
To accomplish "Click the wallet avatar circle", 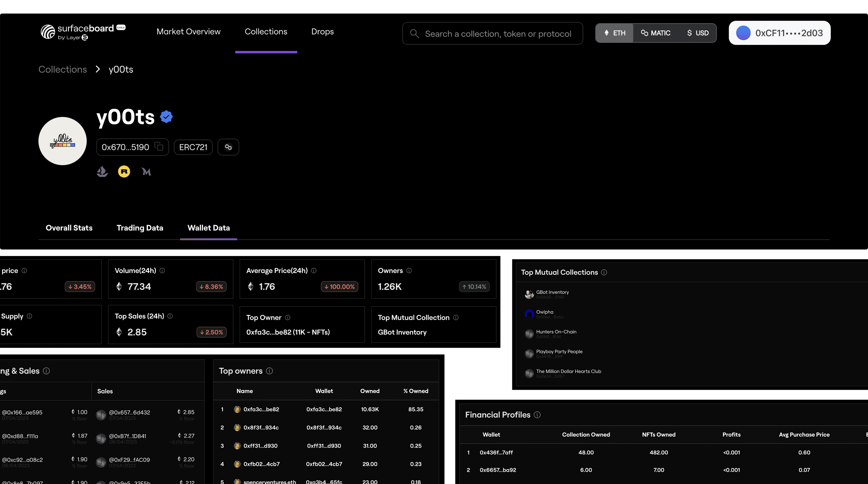I will (x=743, y=33).
